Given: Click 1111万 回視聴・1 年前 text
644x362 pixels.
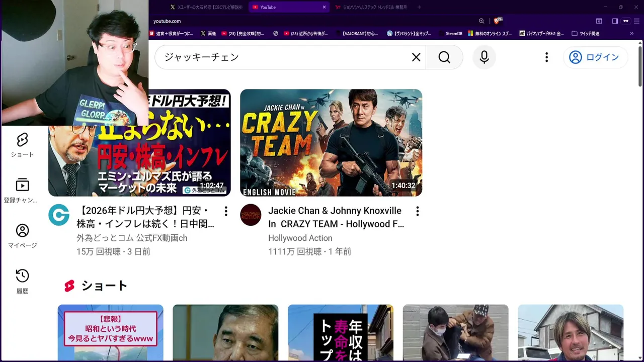Looking at the screenshot, I should (x=309, y=251).
